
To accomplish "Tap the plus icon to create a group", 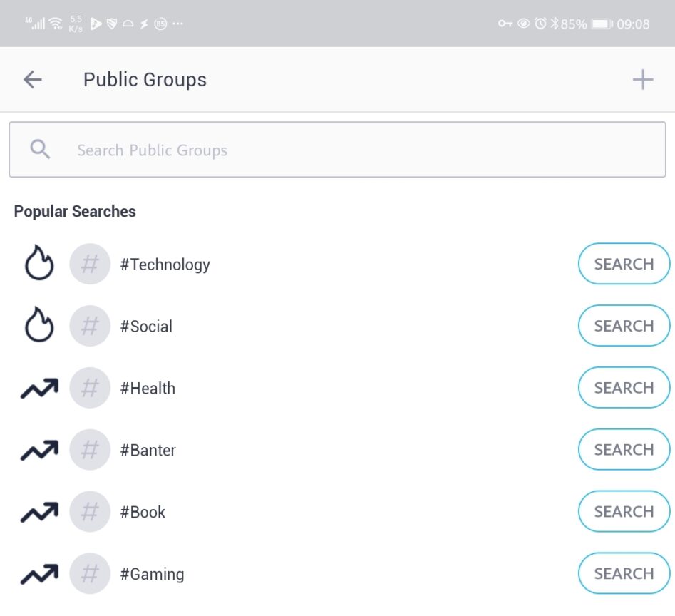I will click(642, 79).
